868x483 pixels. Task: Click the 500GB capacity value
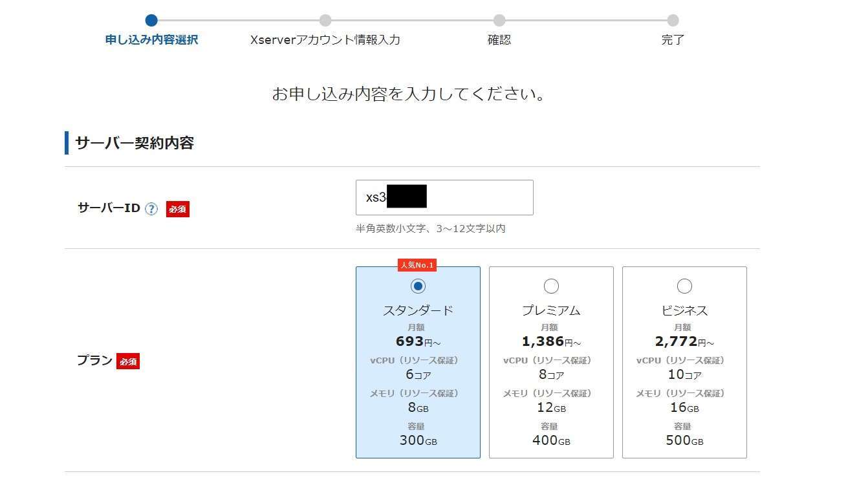684,440
